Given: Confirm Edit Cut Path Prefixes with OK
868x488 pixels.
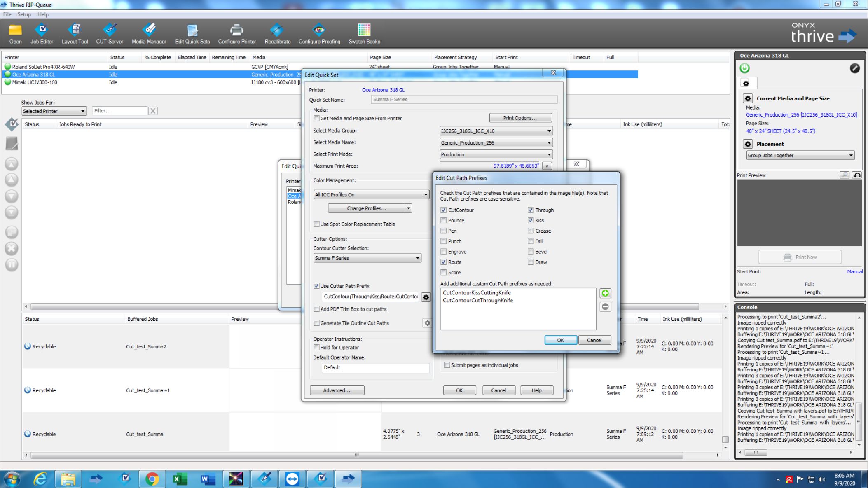Looking at the screenshot, I should [560, 340].
